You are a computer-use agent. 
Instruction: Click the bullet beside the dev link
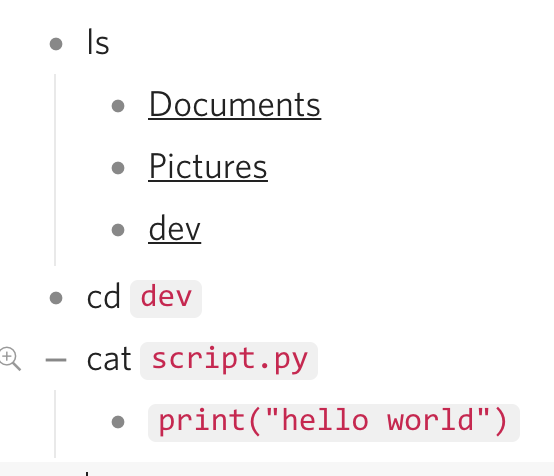click(118, 230)
